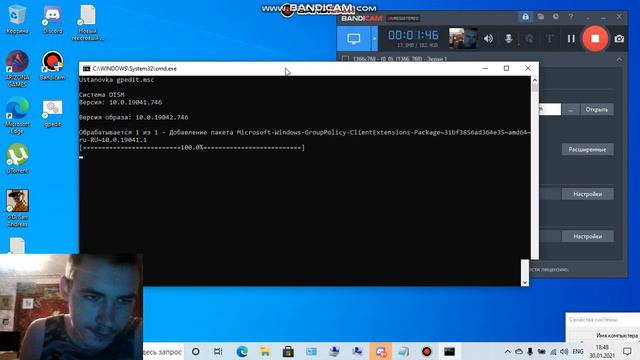Stop the Bandicam recording with red button
The width and height of the screenshot is (640, 360).
pyautogui.click(x=595, y=38)
